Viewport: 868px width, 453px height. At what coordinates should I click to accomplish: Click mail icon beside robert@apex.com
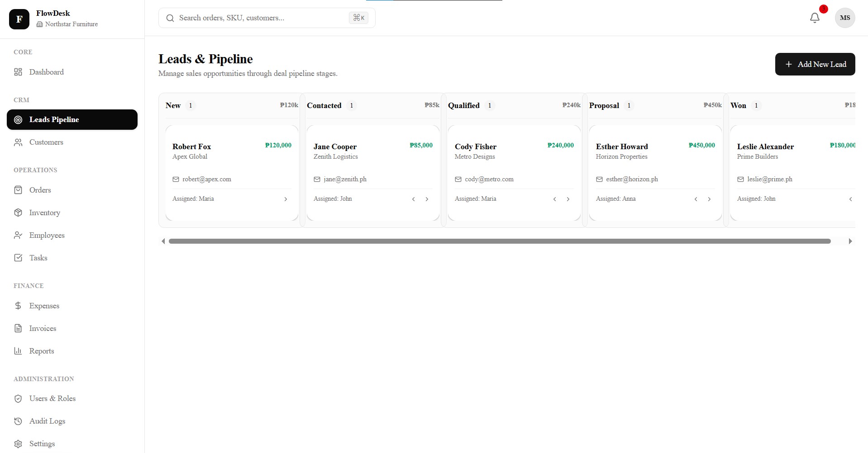click(x=176, y=179)
